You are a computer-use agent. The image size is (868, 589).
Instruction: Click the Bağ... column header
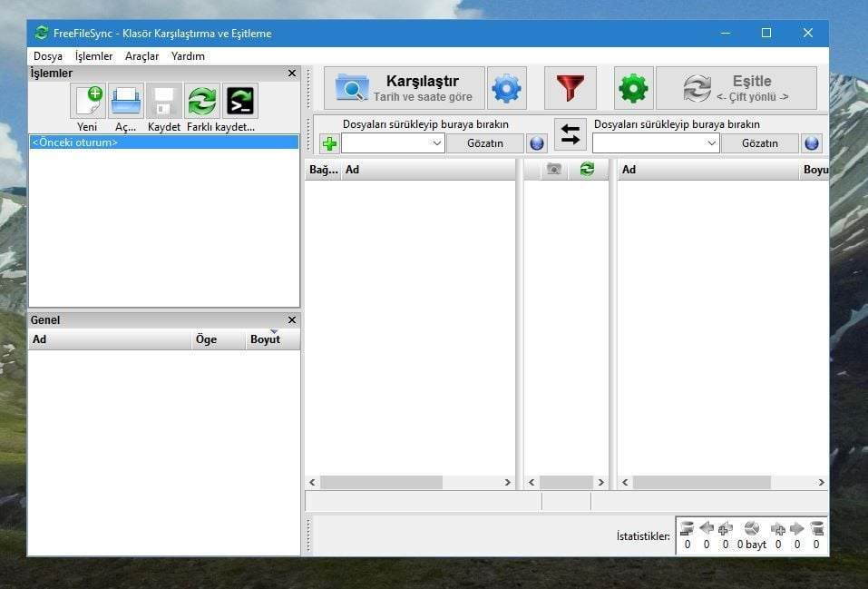tap(323, 170)
